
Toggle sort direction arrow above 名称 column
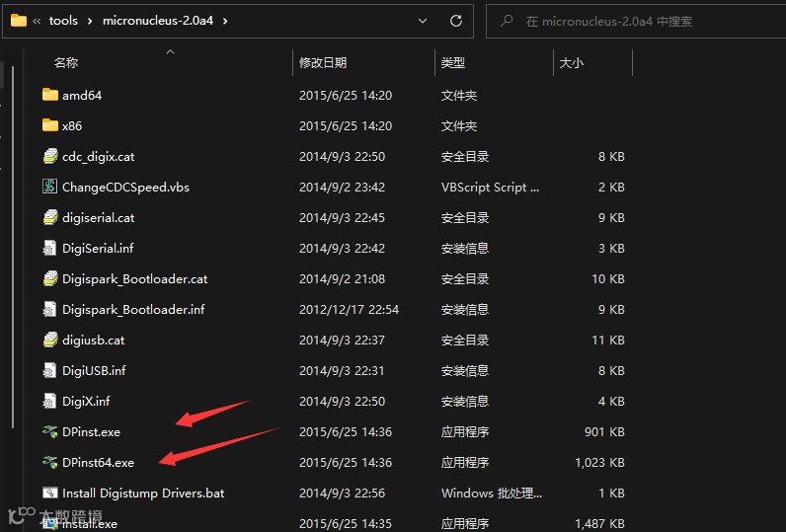pos(171,51)
